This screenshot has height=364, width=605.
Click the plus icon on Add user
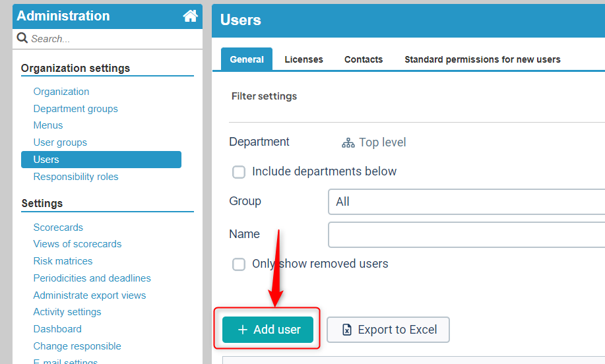pyautogui.click(x=242, y=330)
